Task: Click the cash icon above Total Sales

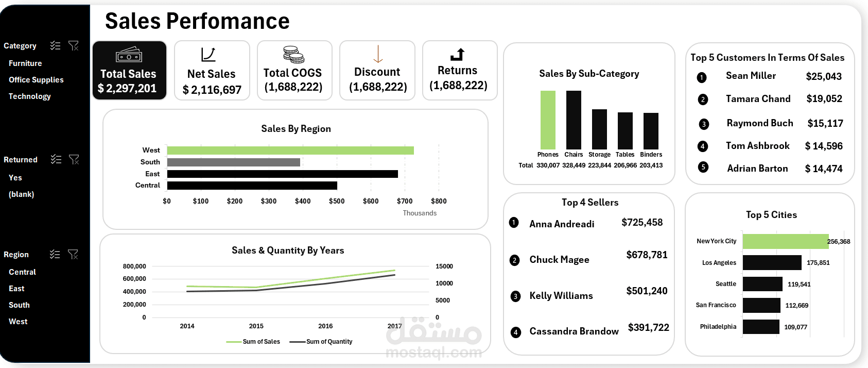Action: point(129,55)
